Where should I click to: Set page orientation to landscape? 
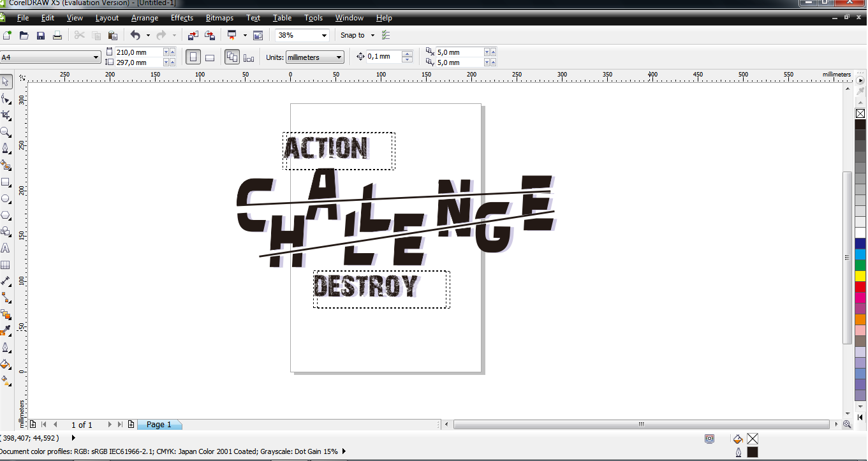pyautogui.click(x=209, y=57)
